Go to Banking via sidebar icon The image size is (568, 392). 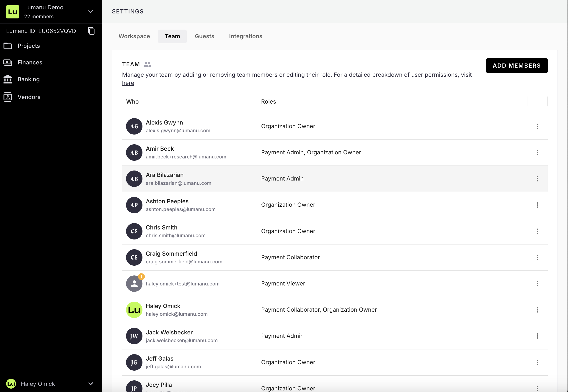click(x=8, y=79)
